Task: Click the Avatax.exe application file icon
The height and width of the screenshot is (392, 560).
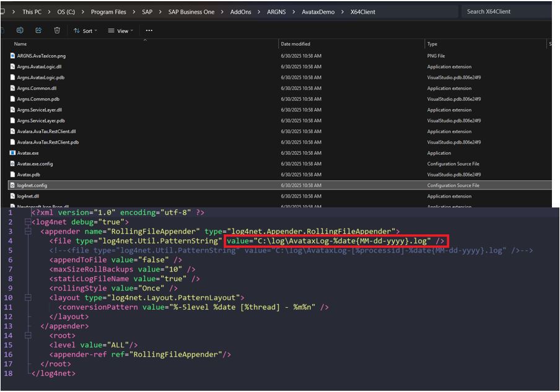Action: (12, 153)
